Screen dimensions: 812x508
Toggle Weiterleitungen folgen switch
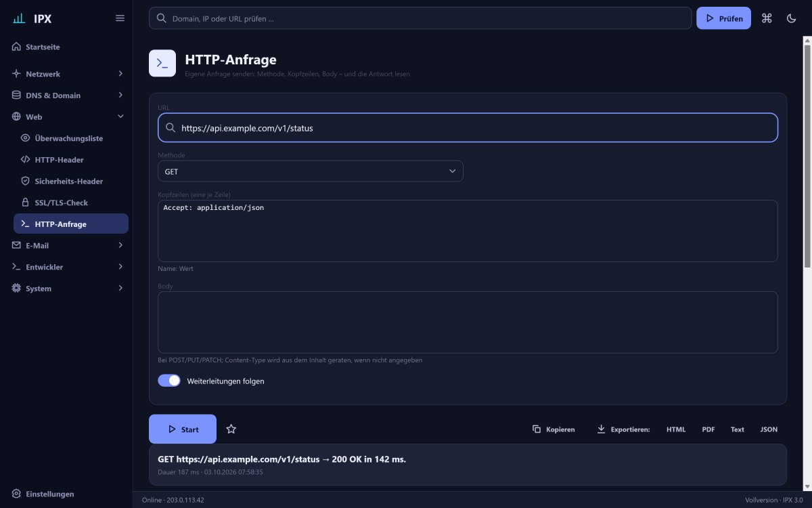[169, 381]
